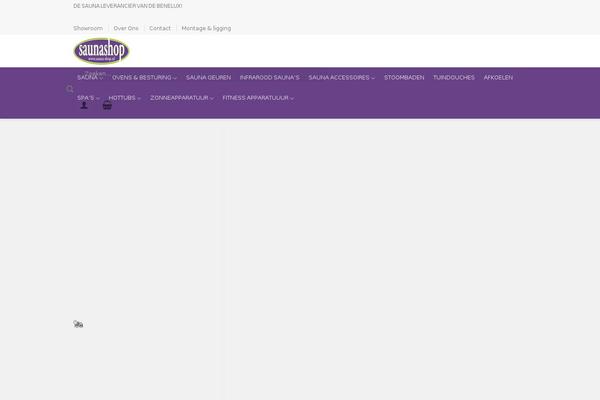The height and width of the screenshot is (400, 600).
Task: Click the small broken image icon
Action: pos(78,324)
